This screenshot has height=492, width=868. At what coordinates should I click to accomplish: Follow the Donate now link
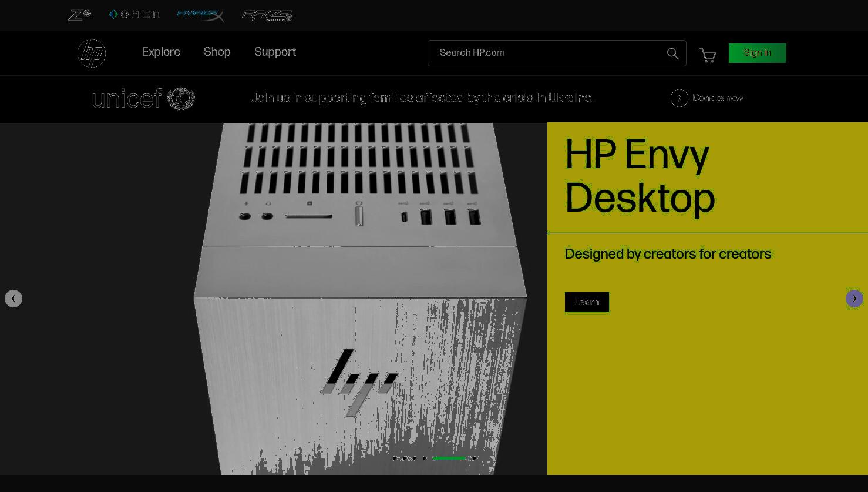pyautogui.click(x=718, y=98)
